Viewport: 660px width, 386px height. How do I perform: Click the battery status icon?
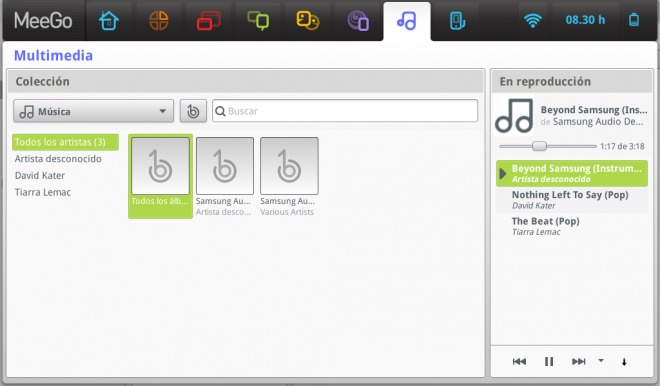pyautogui.click(x=634, y=20)
